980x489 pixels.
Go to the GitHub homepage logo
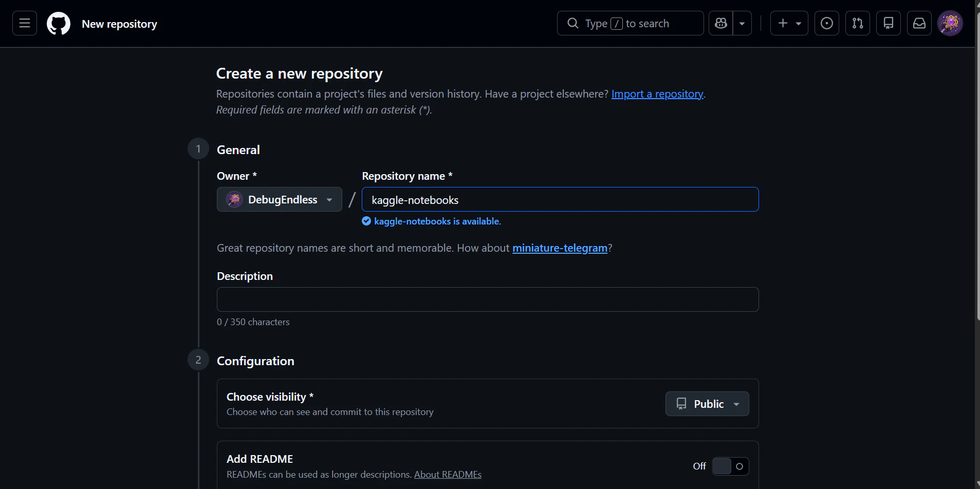(59, 24)
